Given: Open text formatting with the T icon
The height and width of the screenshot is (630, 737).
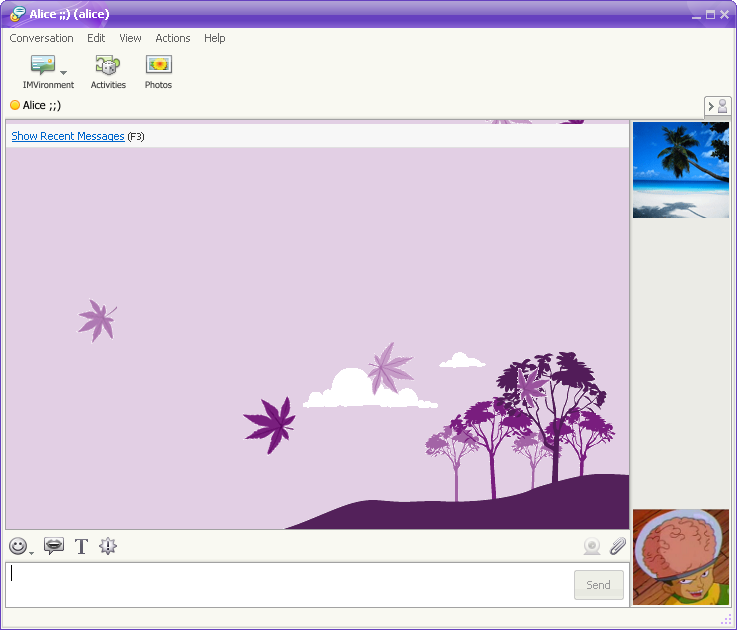Looking at the screenshot, I should 82,546.
